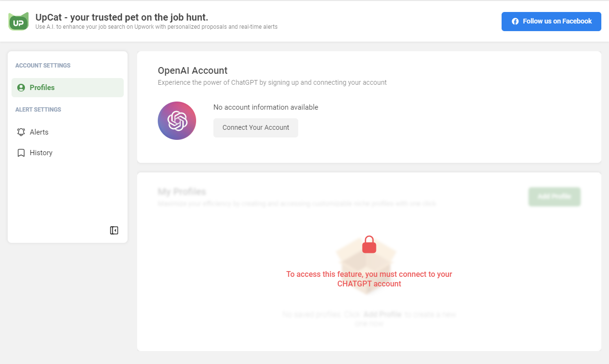The width and height of the screenshot is (609, 364).
Task: Collapse the sidebar panel
Action: [114, 230]
